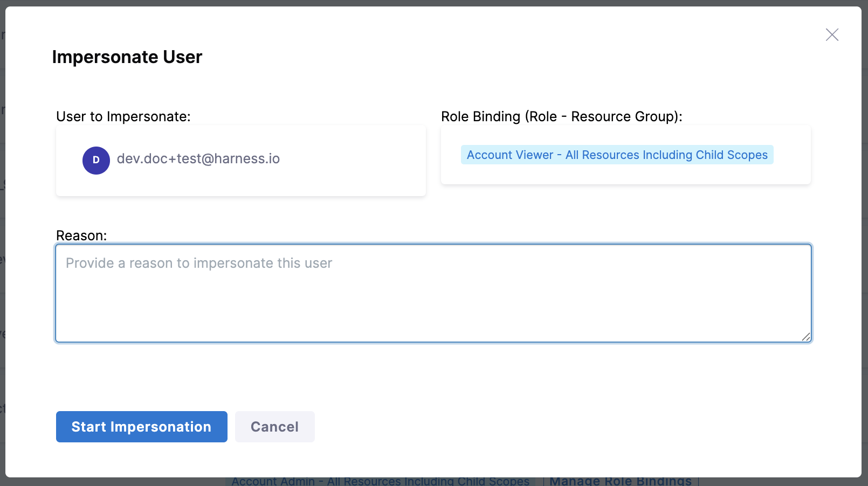Click the dimmed backdrop right of dialog

(865, 242)
